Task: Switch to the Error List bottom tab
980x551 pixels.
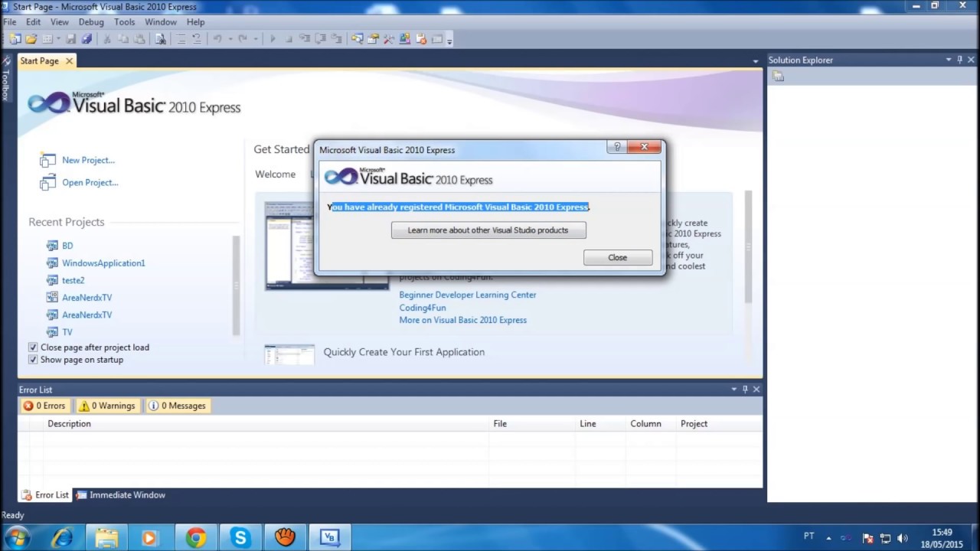Action: 45,495
